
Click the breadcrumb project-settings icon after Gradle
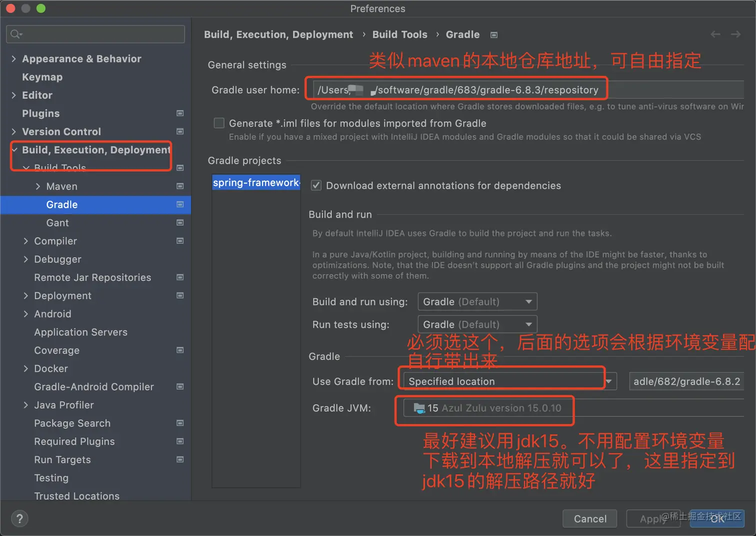(494, 35)
